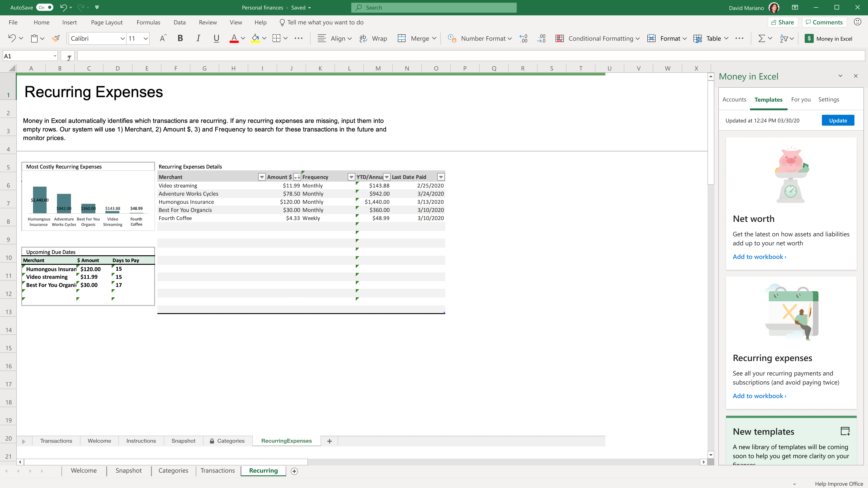The image size is (868, 488).
Task: Click the Paste clipboard icon
Action: 34,38
